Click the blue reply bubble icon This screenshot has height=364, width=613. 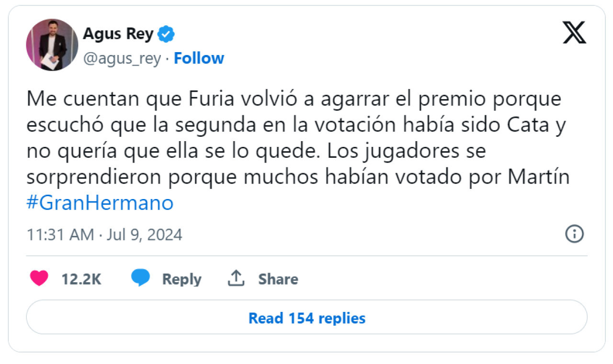(x=140, y=278)
